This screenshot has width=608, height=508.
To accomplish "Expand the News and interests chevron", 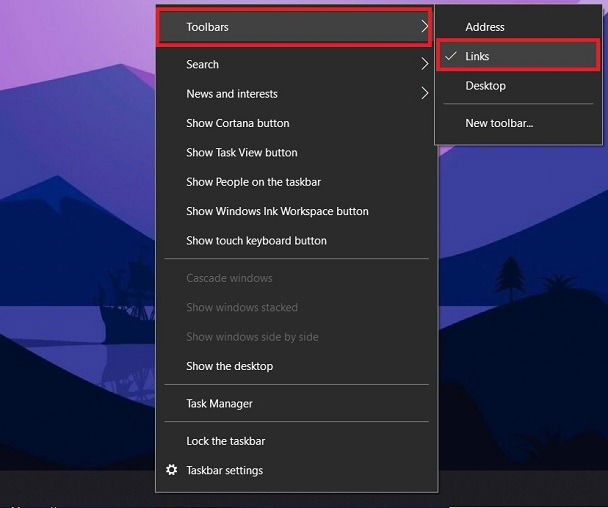I will [425, 93].
